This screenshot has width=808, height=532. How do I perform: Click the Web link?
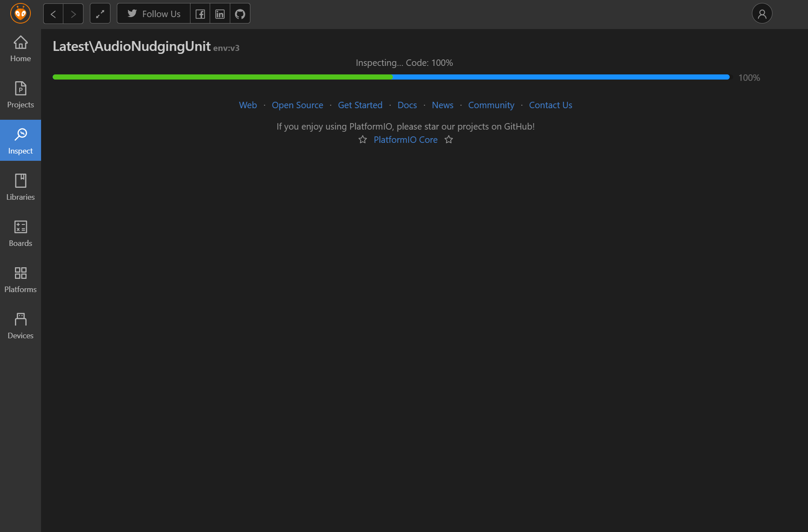tap(248, 105)
